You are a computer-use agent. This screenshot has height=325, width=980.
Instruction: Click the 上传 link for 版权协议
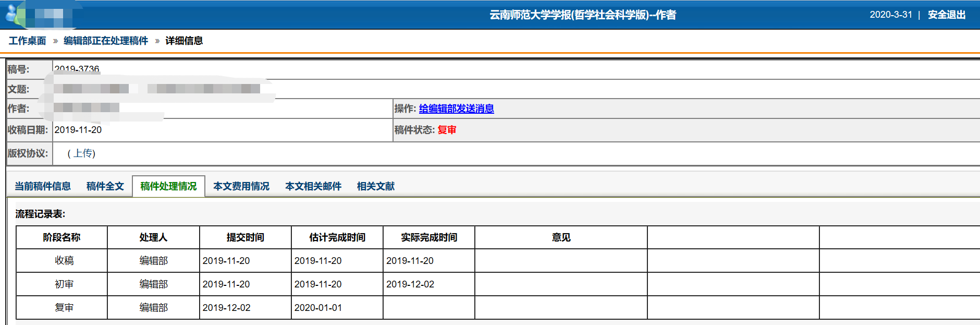83,153
